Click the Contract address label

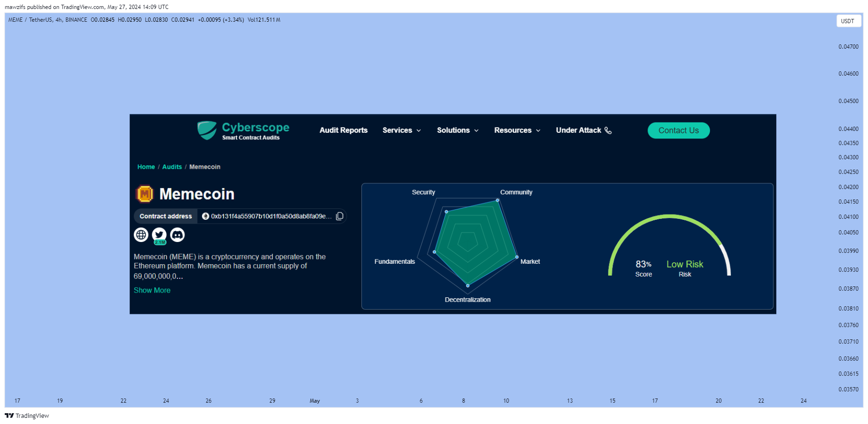click(166, 216)
